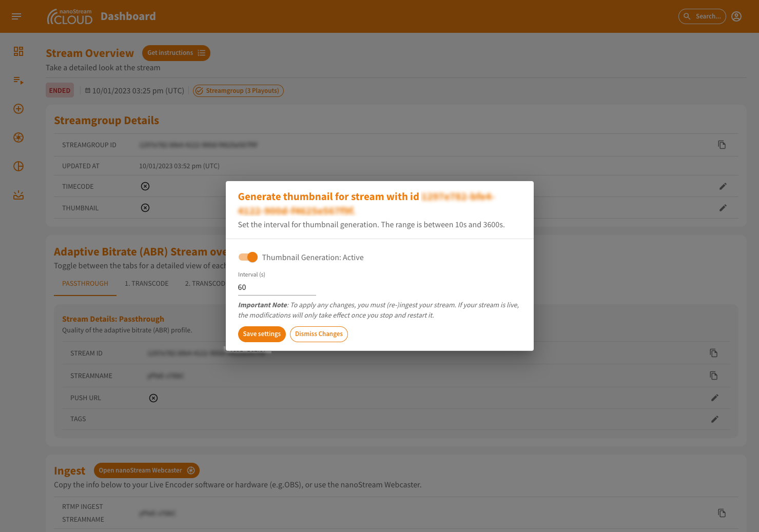Open the world/aperture sidebar icon

tap(18, 137)
